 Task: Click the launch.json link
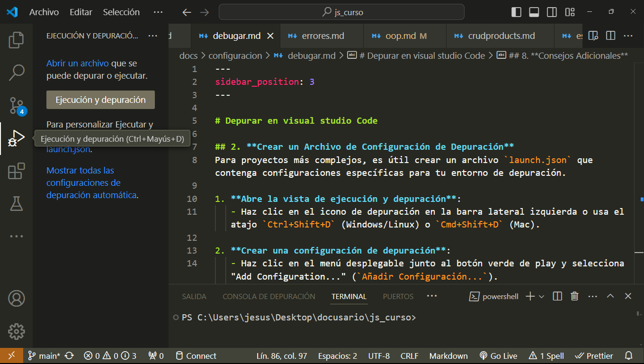tap(68, 149)
